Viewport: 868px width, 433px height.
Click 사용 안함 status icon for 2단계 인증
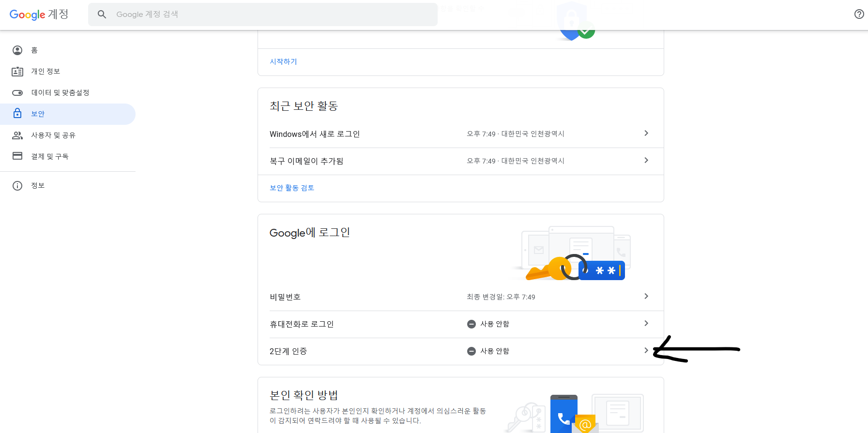tap(472, 351)
